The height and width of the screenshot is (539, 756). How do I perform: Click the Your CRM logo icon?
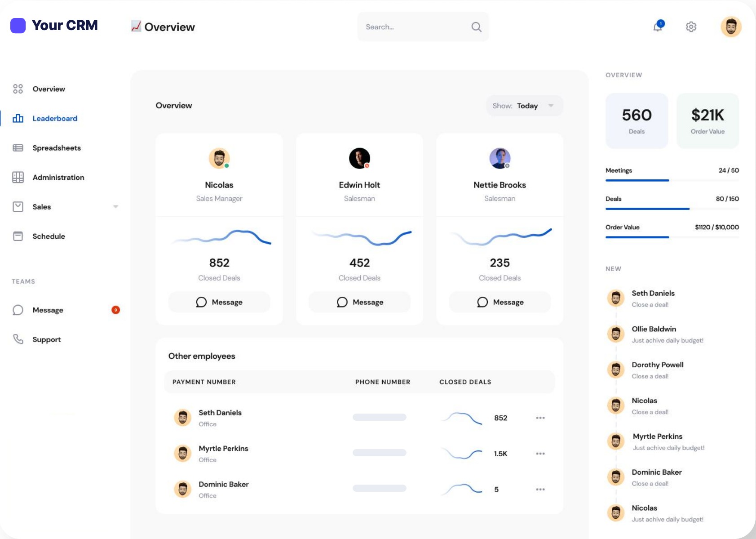[18, 26]
